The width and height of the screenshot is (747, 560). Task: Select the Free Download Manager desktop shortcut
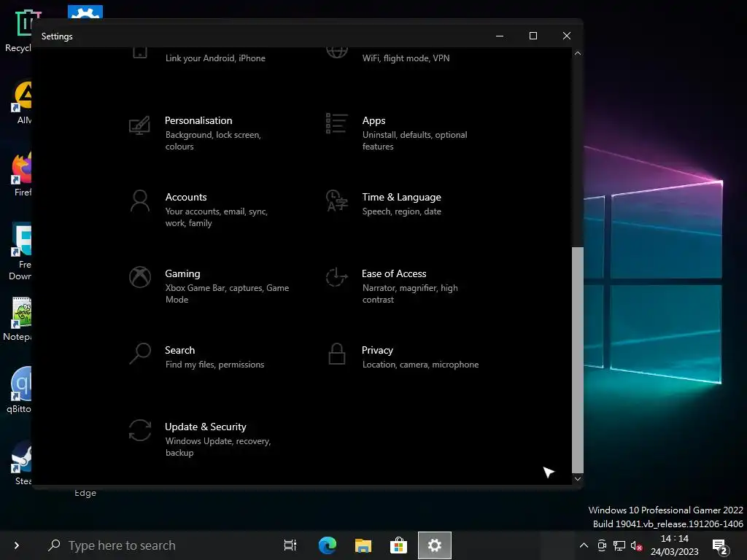click(x=21, y=252)
